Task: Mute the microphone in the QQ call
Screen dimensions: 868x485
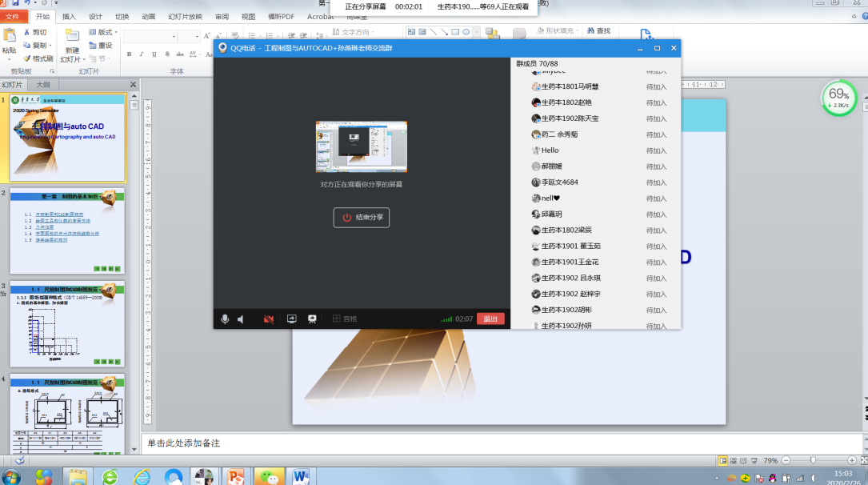Action: [x=225, y=319]
